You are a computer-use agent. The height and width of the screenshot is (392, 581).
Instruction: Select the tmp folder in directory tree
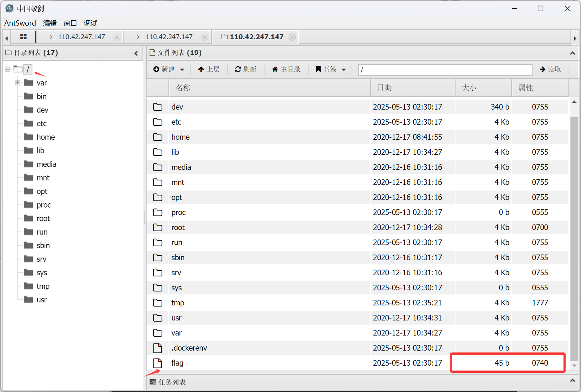(43, 286)
